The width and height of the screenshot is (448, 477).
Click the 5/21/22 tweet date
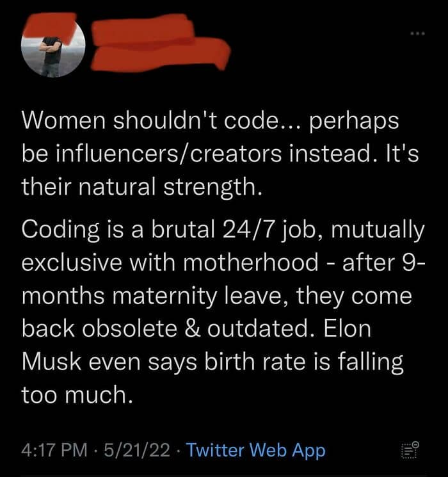pos(137,450)
